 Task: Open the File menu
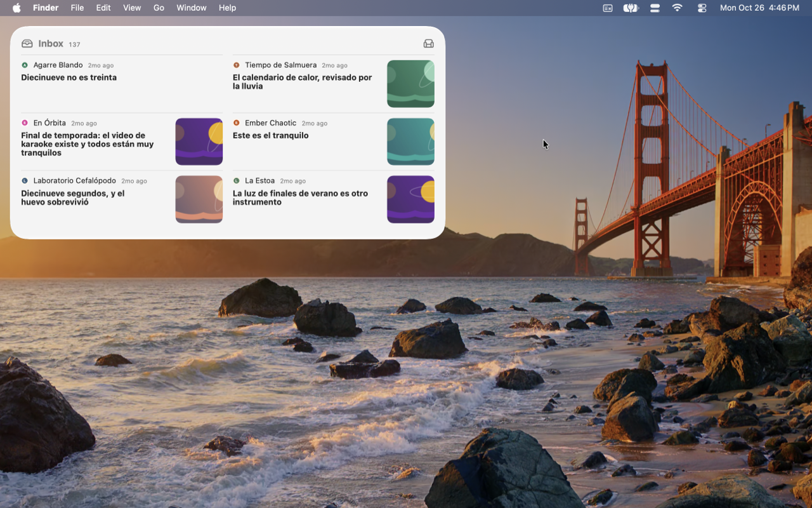pyautogui.click(x=77, y=8)
